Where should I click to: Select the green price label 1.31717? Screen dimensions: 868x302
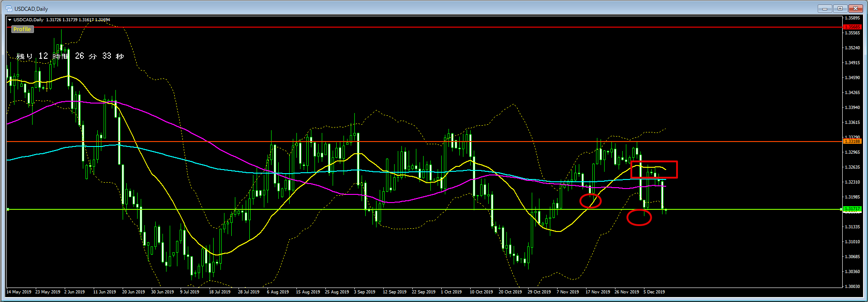tap(852, 209)
